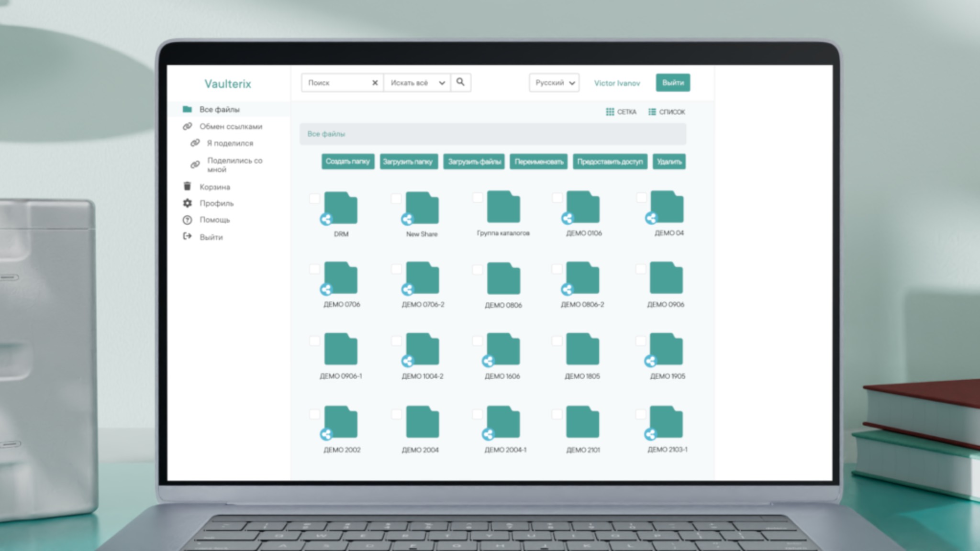Click the search magnifier icon
This screenshot has height=551, width=980.
pyautogui.click(x=460, y=82)
